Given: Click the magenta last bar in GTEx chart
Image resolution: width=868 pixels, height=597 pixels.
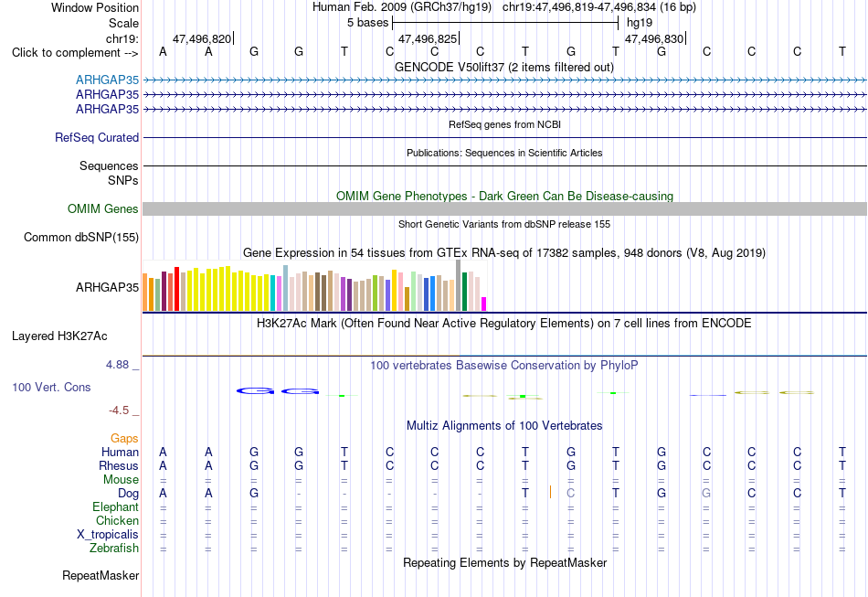Looking at the screenshot, I should (x=483, y=304).
